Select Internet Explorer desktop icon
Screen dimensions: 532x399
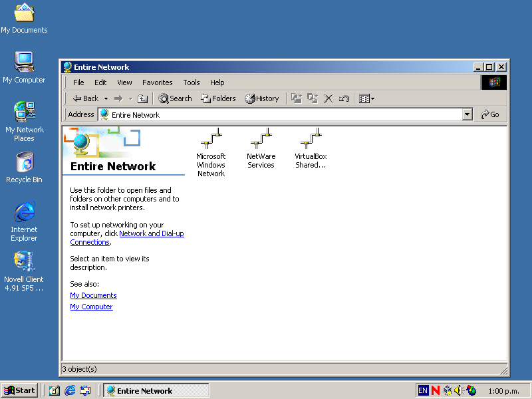point(24,221)
